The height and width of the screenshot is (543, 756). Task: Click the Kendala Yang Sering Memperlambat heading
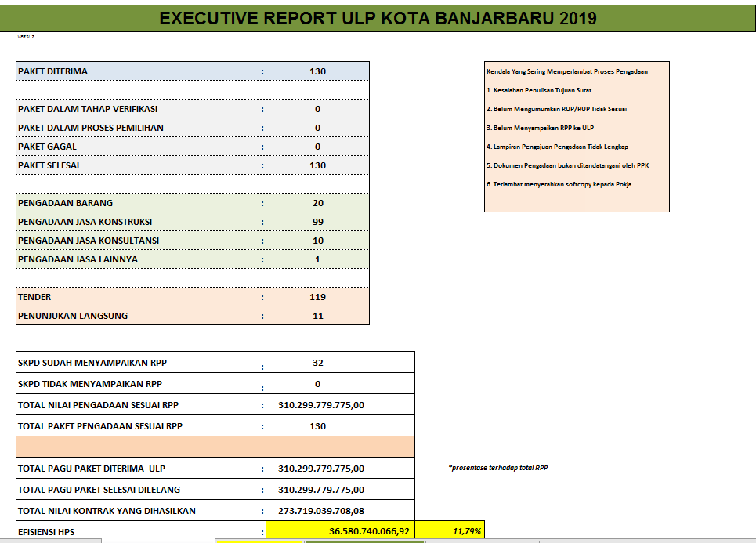pos(567,71)
